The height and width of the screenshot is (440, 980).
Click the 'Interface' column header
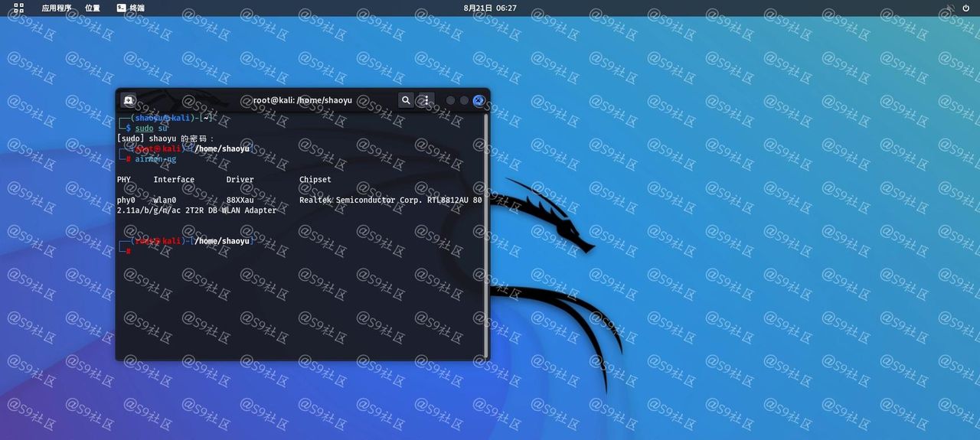(x=174, y=180)
